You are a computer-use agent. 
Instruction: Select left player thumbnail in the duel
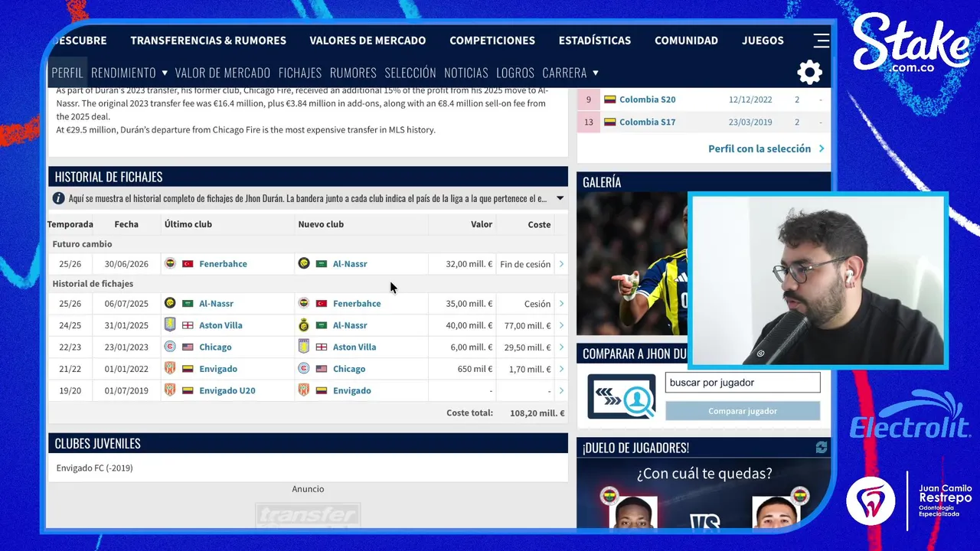(x=633, y=512)
